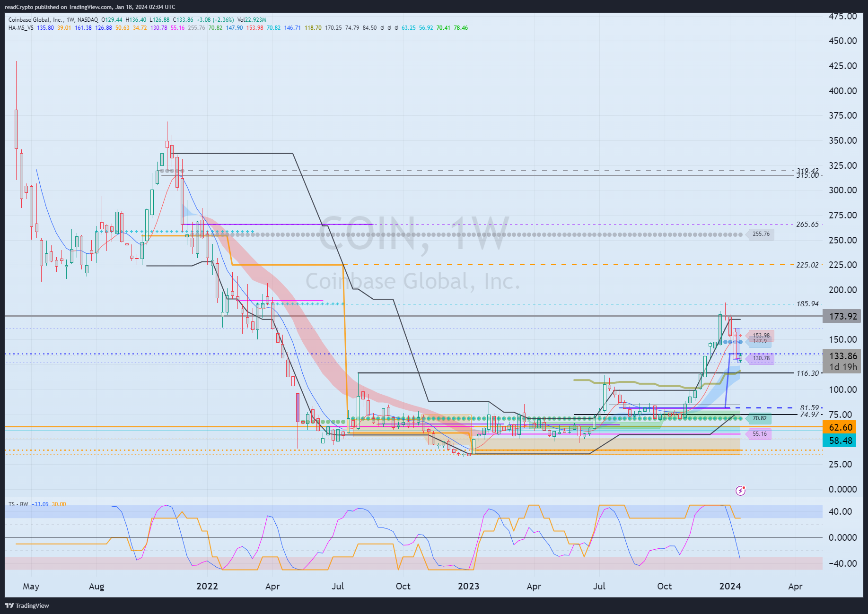Click the 116.30 line label
This screenshot has width=868, height=614.
click(807, 373)
